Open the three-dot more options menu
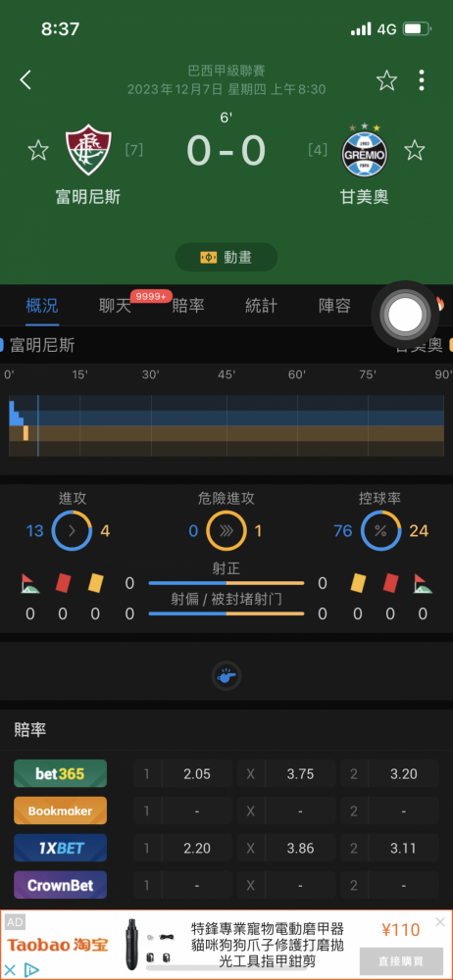This screenshot has height=980, width=453. click(422, 80)
